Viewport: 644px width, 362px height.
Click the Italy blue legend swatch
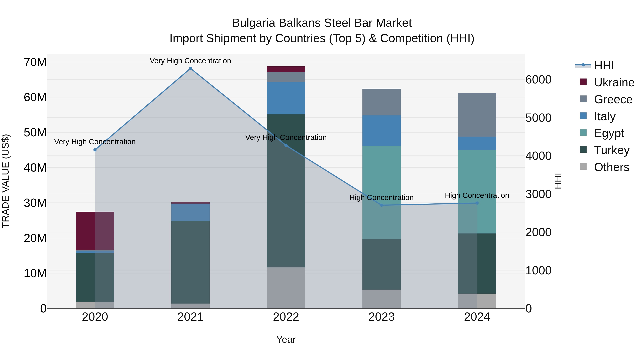[583, 116]
